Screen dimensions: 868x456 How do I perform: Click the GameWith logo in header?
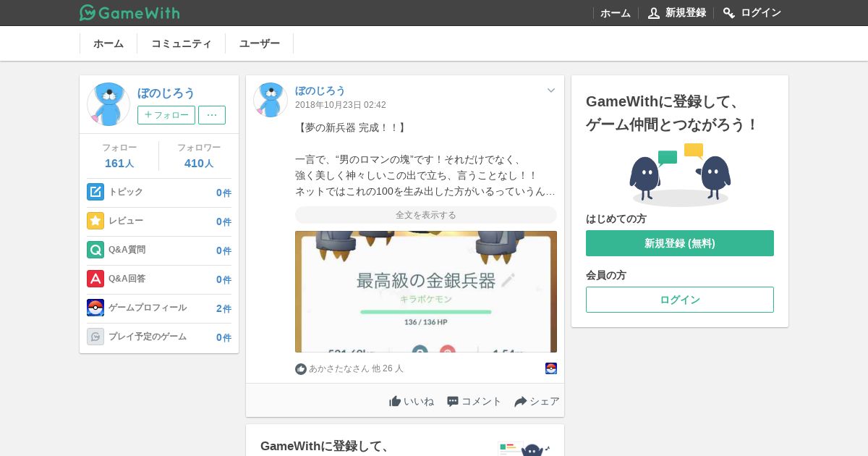point(129,12)
